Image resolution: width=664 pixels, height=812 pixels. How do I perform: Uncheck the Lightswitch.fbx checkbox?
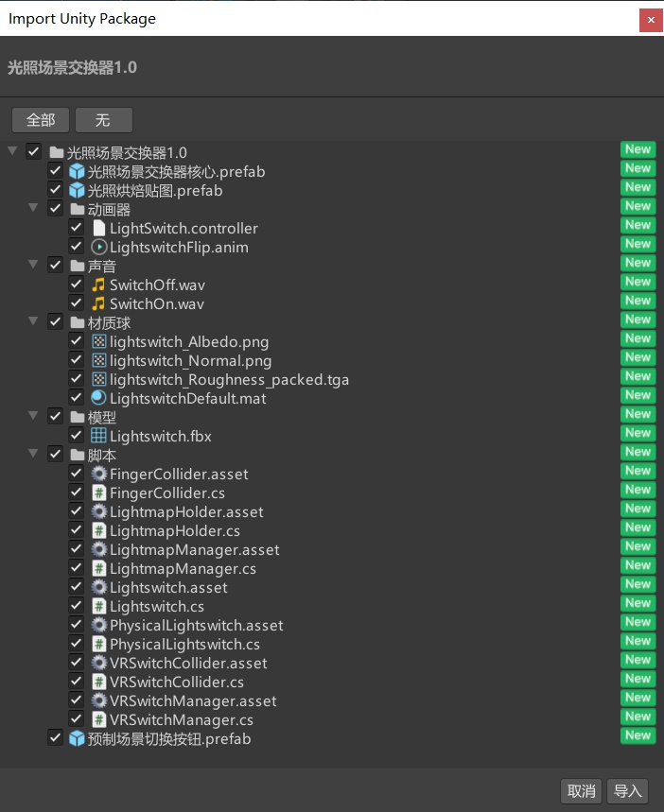pyautogui.click(x=77, y=436)
